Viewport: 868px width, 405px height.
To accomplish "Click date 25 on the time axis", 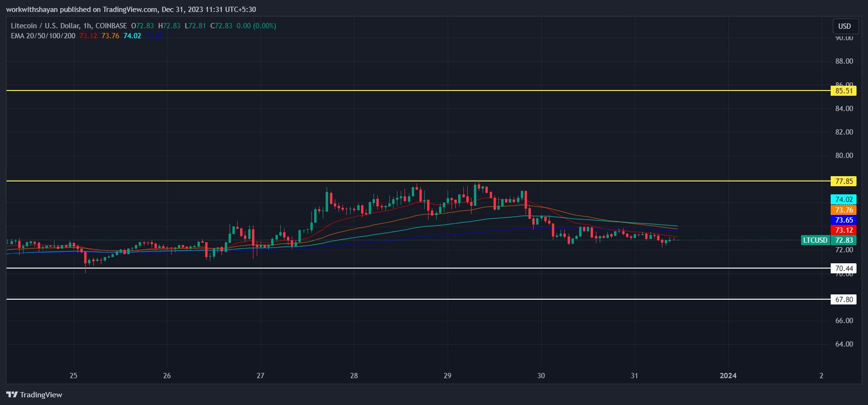I will tap(73, 376).
